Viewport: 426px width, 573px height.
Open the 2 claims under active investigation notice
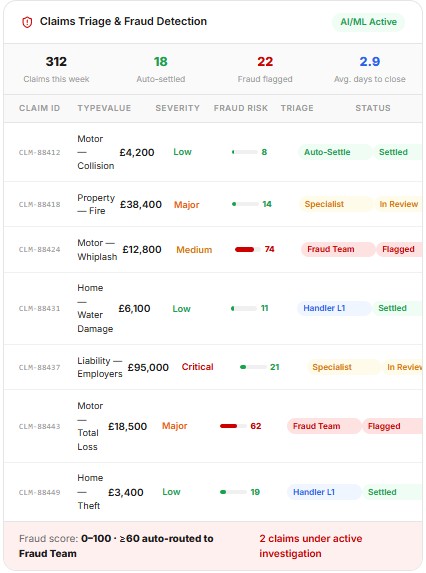tap(311, 546)
